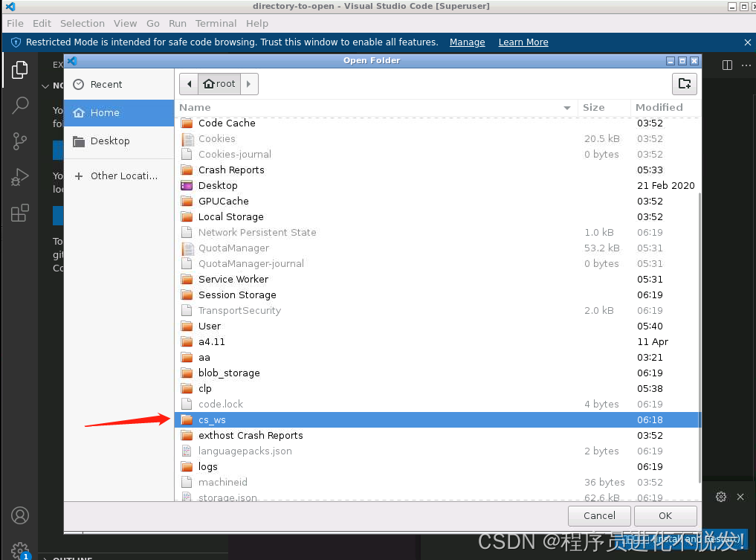Go forward with the right path arrow

tap(249, 84)
